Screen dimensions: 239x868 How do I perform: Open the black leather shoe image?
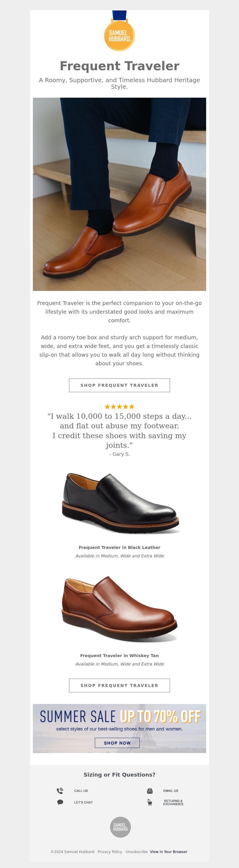(120, 503)
